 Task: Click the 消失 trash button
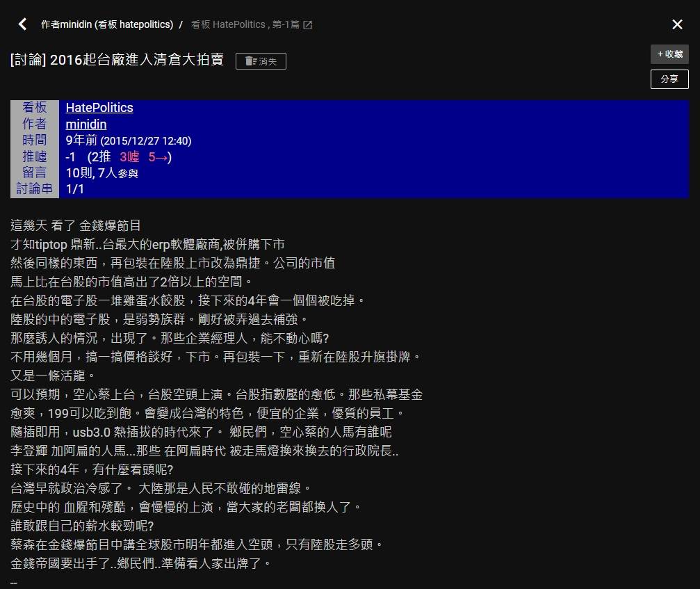pyautogui.click(x=261, y=61)
